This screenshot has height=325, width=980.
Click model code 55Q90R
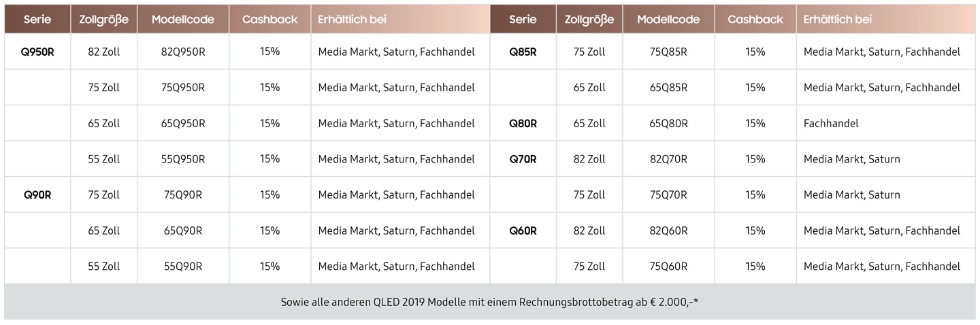(183, 266)
